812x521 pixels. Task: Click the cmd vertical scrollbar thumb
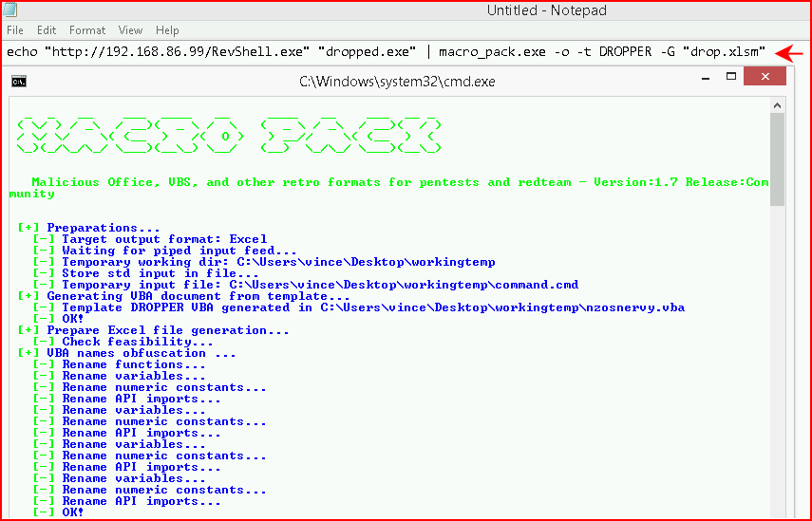(x=777, y=159)
